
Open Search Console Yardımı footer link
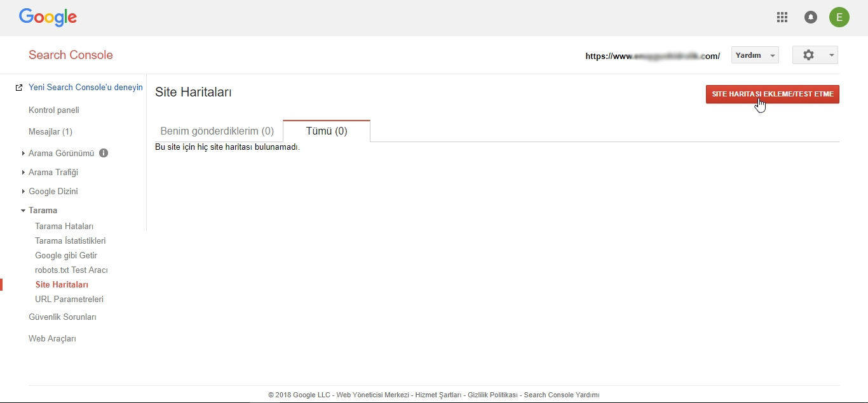(x=562, y=395)
